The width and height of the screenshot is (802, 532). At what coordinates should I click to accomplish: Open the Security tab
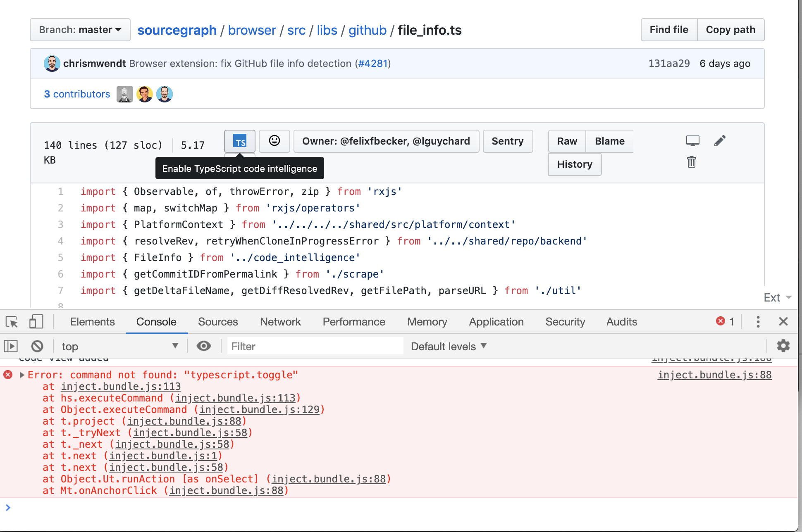click(x=565, y=322)
